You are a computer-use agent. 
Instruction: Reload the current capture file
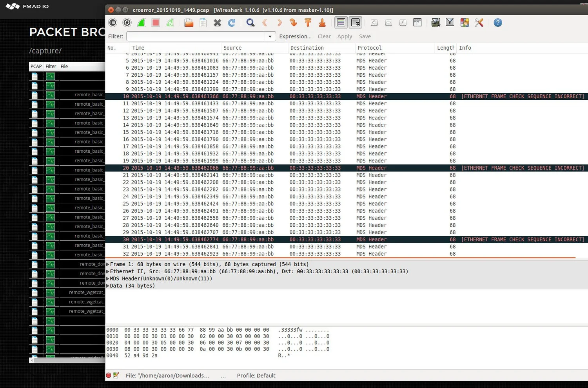pyautogui.click(x=232, y=23)
